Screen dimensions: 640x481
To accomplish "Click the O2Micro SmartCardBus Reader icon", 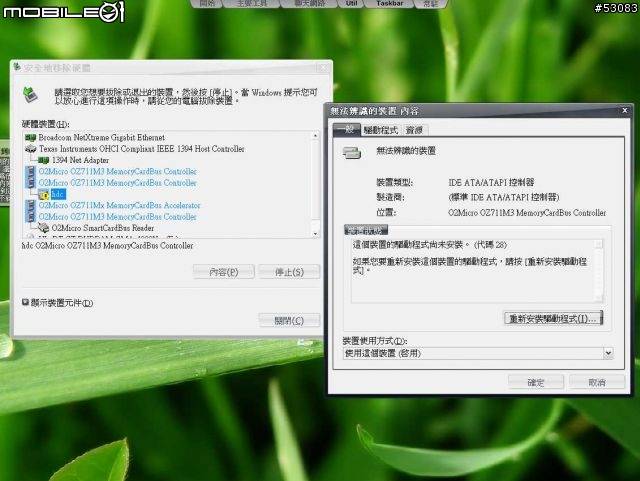I will pos(44,228).
